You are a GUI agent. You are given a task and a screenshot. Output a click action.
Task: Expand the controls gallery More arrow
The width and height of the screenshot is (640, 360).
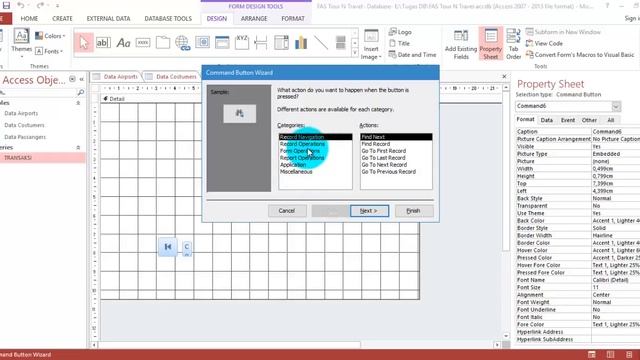[355, 53]
